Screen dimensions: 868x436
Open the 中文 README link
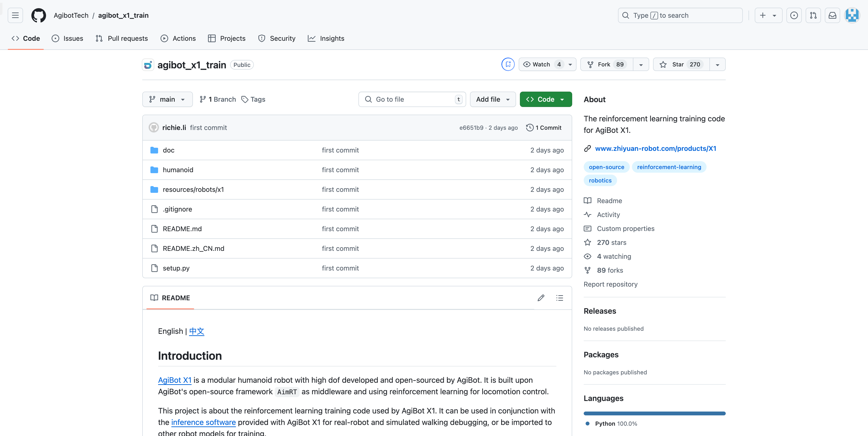[196, 331]
